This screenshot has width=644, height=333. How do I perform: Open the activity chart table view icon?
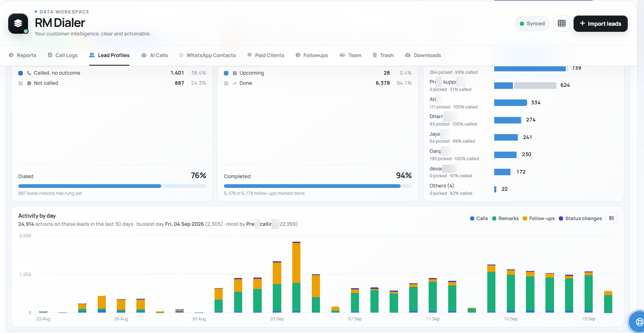(611, 218)
